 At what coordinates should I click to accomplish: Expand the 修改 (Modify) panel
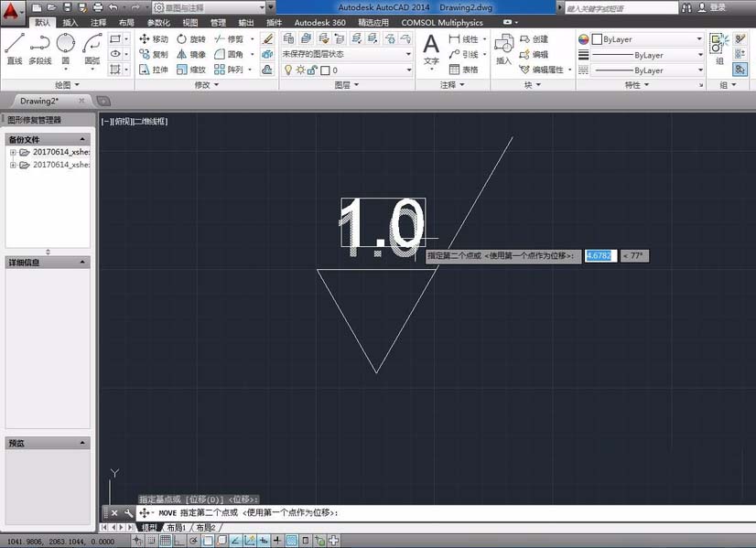pyautogui.click(x=206, y=85)
